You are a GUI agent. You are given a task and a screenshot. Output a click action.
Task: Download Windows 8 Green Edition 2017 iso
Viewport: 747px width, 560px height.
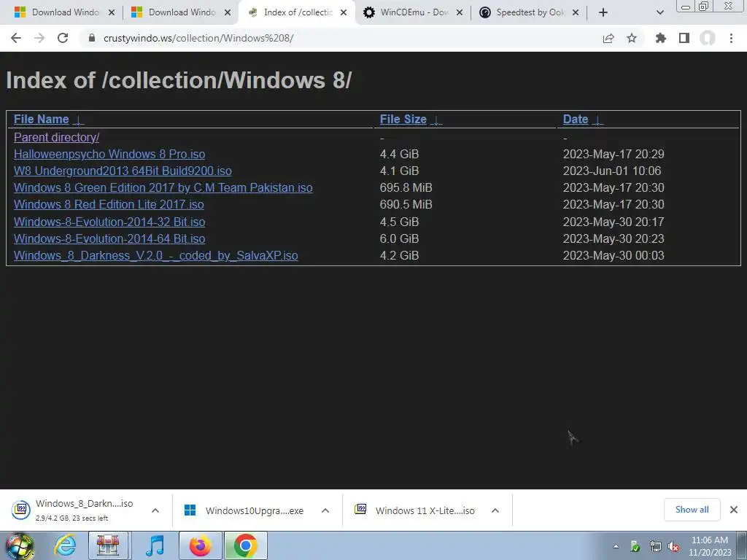[163, 187]
